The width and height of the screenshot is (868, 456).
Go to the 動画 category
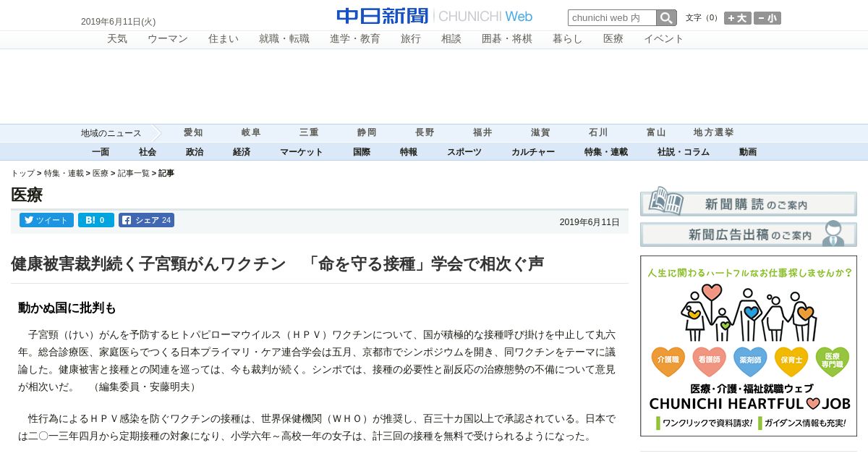click(x=748, y=152)
